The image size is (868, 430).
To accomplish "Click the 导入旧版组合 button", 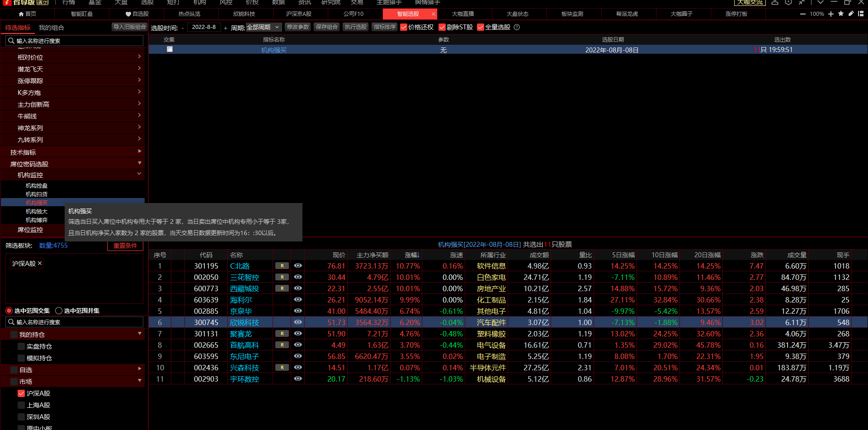I will pyautogui.click(x=130, y=27).
